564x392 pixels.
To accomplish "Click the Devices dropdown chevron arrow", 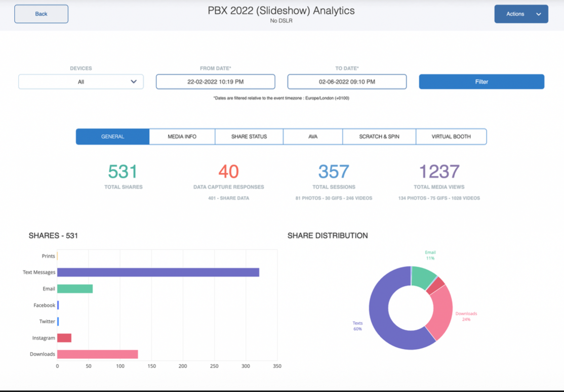I will 134,81.
